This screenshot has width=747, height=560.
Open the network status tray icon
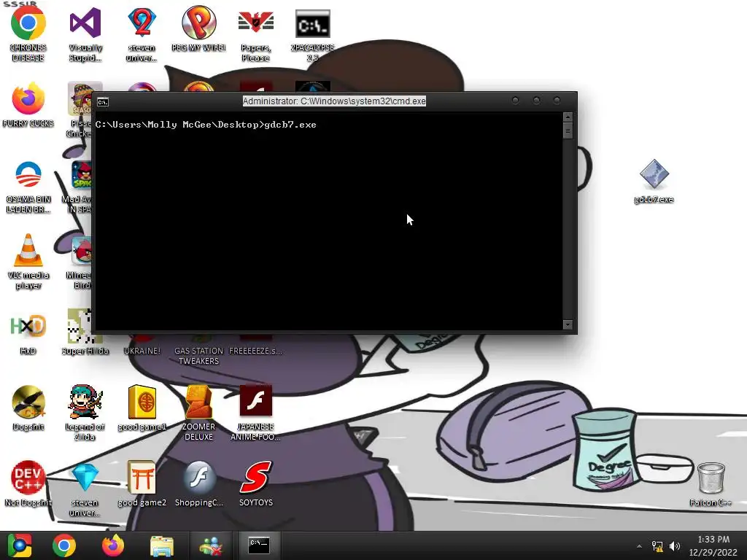click(x=657, y=546)
